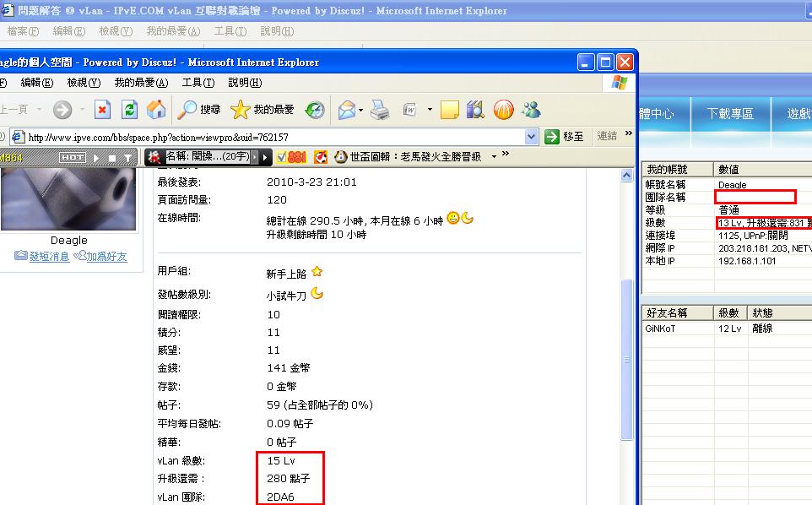Open Research books icon
Image resolution: width=812 pixels, height=505 pixels.
coord(475,110)
